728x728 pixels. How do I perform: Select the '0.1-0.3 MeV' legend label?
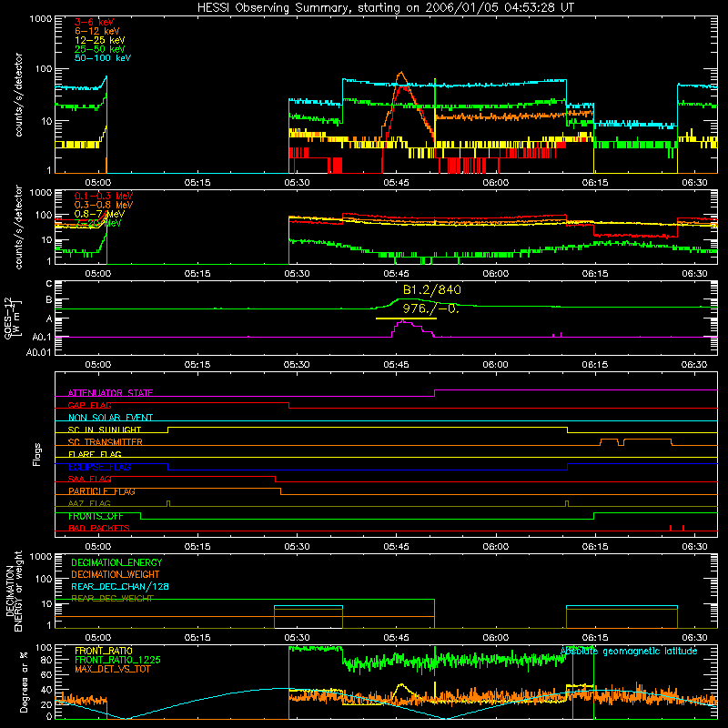coord(104,196)
